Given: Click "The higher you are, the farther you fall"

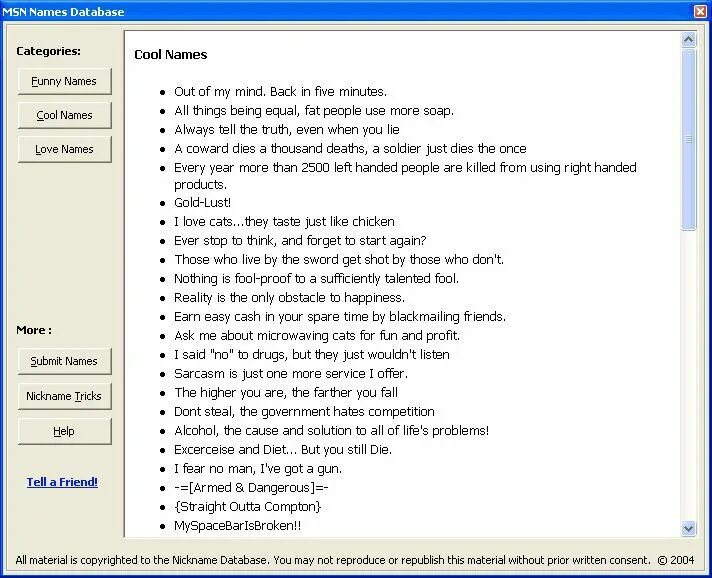Looking at the screenshot, I should point(286,393).
